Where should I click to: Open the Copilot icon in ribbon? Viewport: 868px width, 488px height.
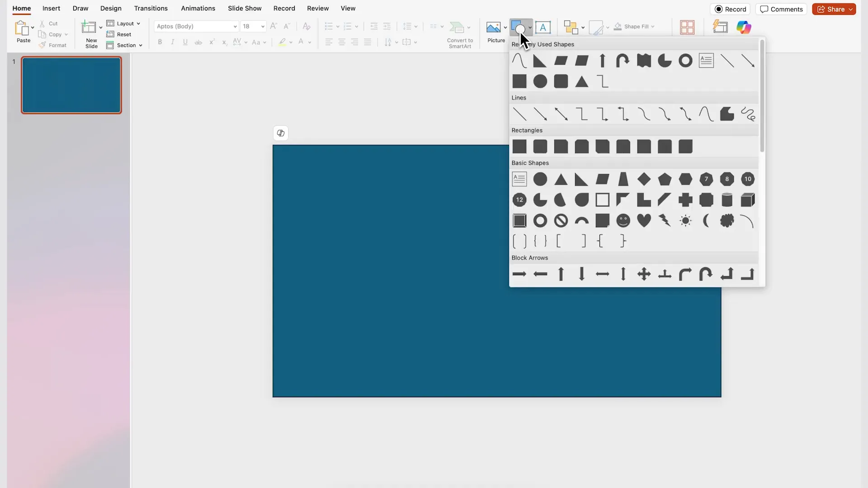(x=744, y=28)
